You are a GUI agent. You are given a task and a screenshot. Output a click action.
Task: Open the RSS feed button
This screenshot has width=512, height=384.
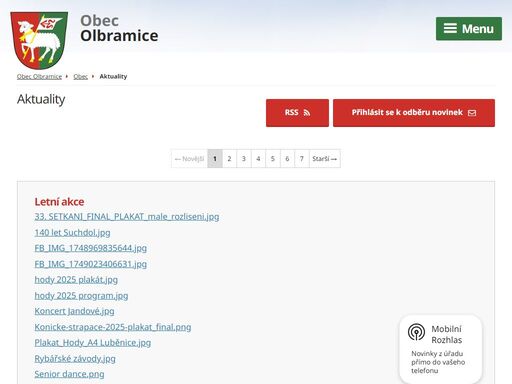point(297,113)
